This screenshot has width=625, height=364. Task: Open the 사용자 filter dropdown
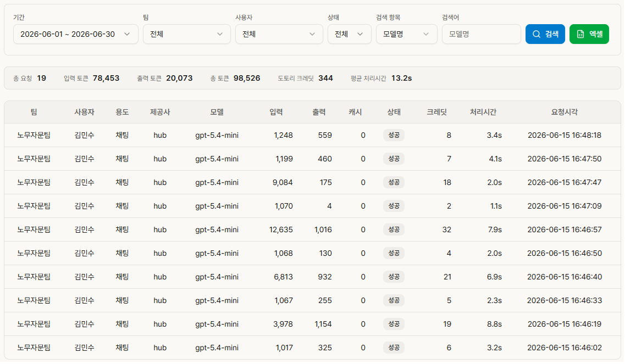pos(279,34)
